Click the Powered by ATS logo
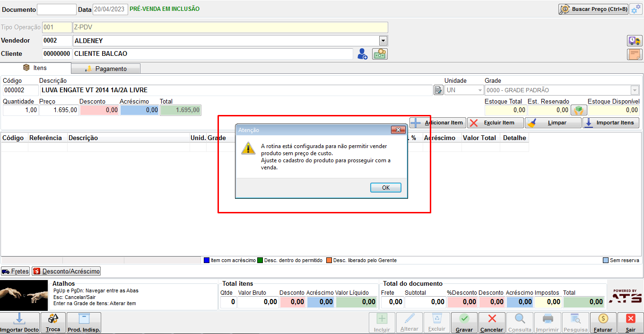 click(625, 296)
